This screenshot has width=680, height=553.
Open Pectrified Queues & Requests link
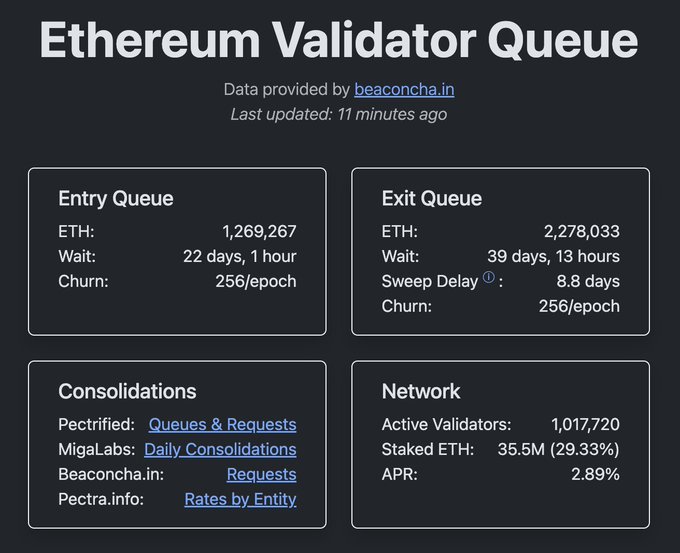(222, 425)
